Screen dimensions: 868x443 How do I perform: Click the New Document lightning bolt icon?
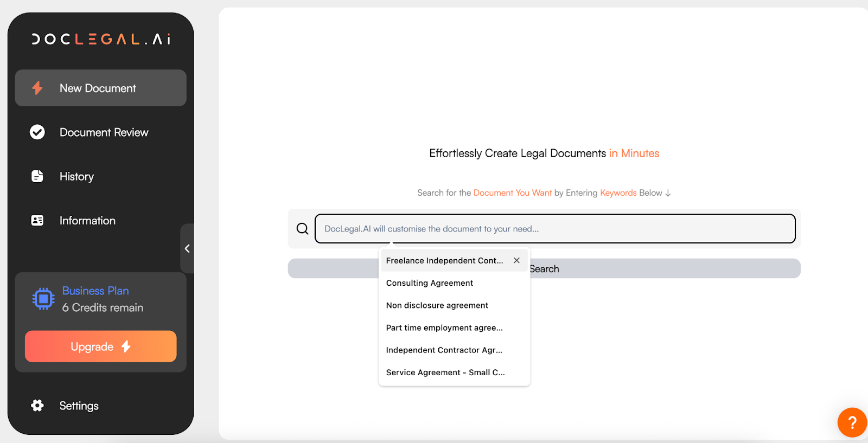(x=37, y=88)
